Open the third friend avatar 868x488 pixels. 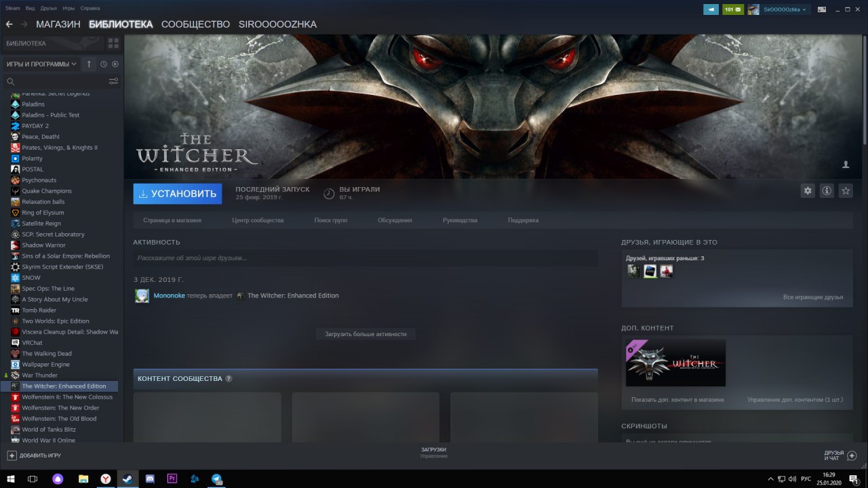click(667, 271)
